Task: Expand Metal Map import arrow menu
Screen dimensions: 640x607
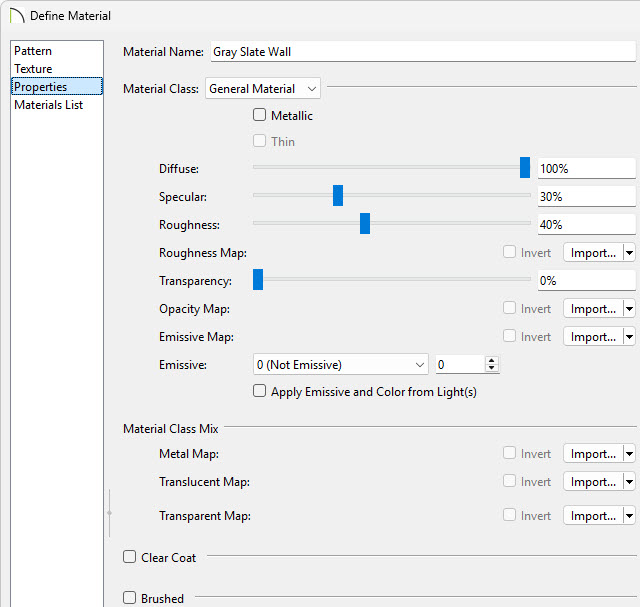Action: 629,454
